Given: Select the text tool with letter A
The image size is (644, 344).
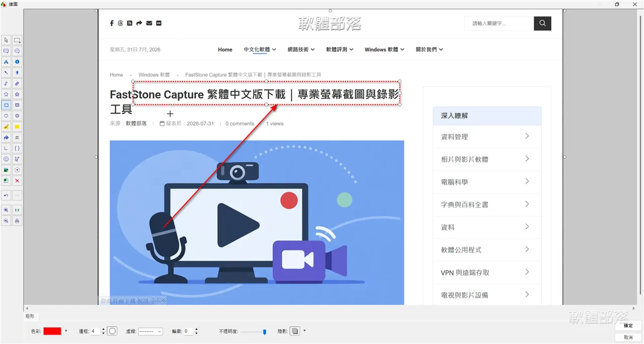Looking at the screenshot, I should (6, 62).
